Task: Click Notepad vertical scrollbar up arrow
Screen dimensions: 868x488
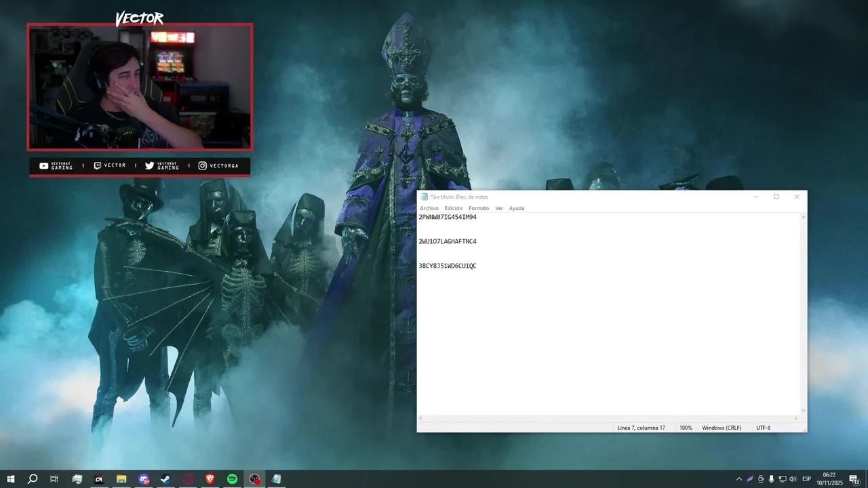Action: pyautogui.click(x=804, y=217)
